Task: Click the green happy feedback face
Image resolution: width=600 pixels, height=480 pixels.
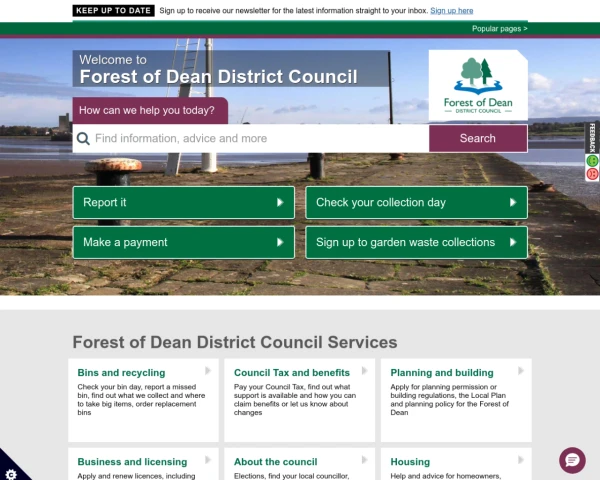Action: [592, 160]
